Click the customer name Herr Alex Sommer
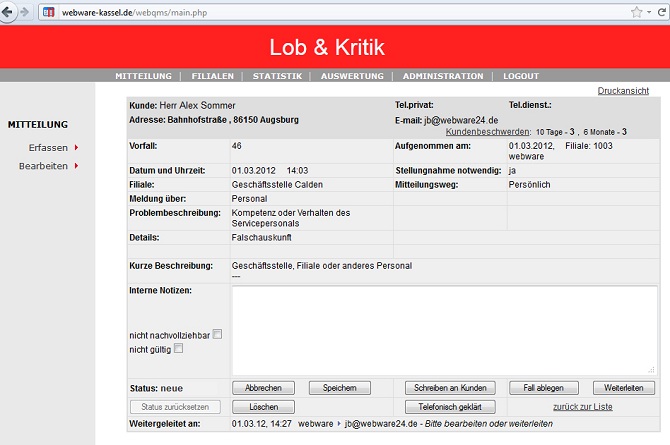The height and width of the screenshot is (445, 670). coord(197,105)
